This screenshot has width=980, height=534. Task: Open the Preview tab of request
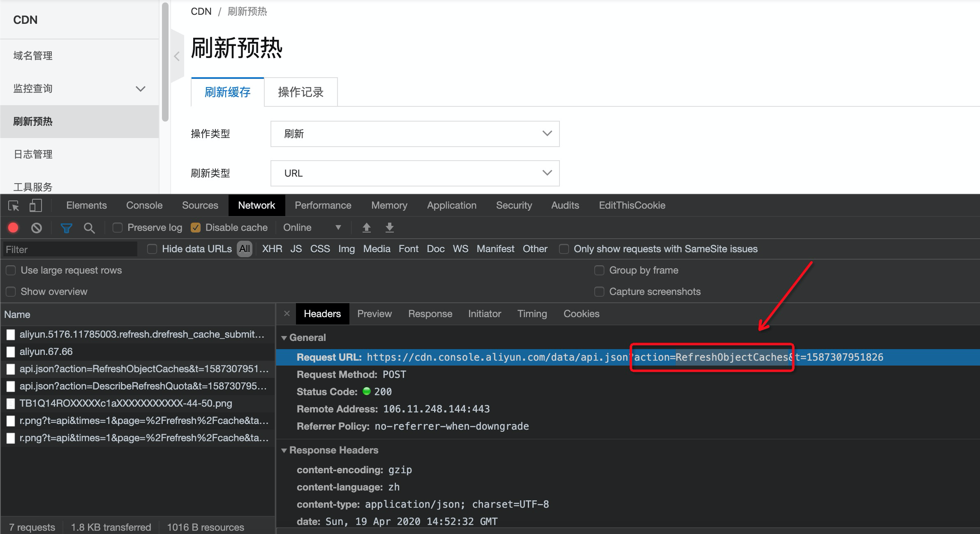[x=374, y=314]
